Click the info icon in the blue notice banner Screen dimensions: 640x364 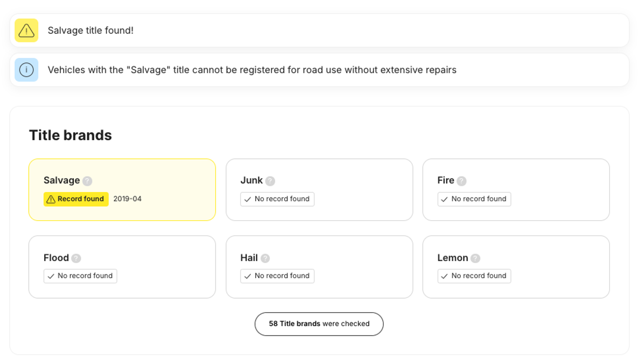pyautogui.click(x=26, y=69)
